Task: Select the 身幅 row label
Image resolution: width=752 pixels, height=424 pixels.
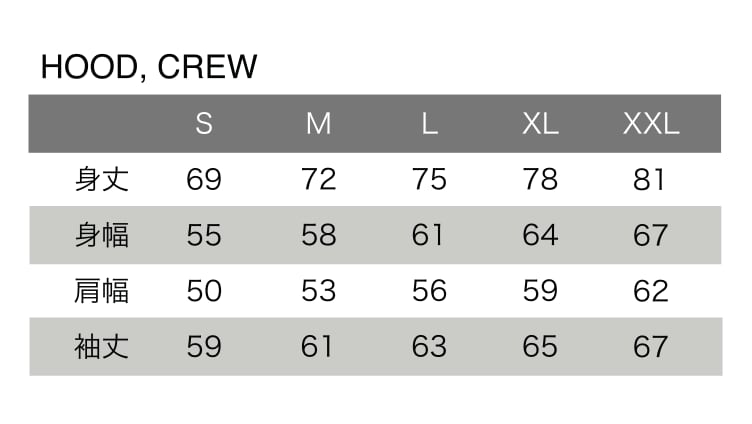Action: 102,236
